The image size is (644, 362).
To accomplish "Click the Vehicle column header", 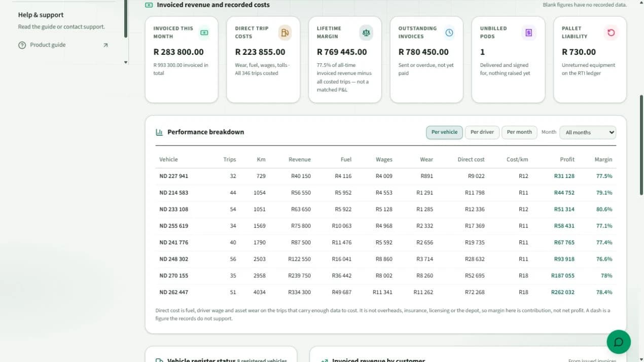I will point(168,159).
